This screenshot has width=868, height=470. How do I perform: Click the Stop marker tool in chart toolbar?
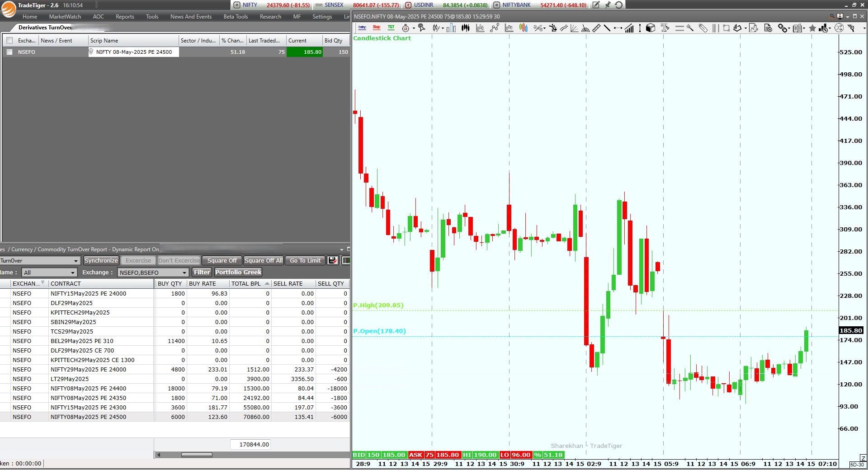377,28
